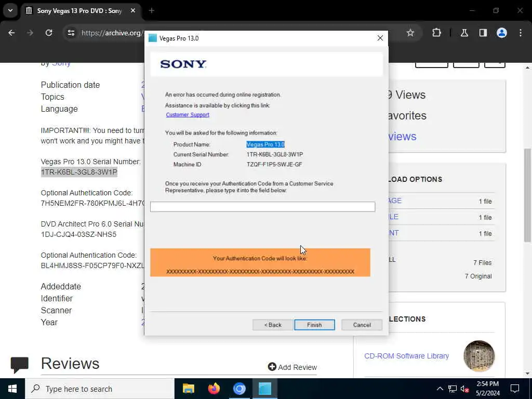
Task: Click Add Review link
Action: pos(292,367)
